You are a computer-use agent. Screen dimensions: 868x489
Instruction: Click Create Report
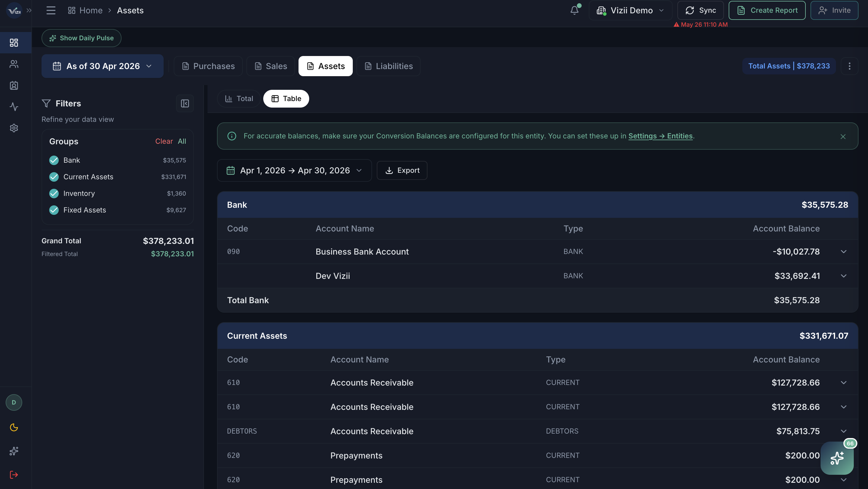(x=767, y=10)
